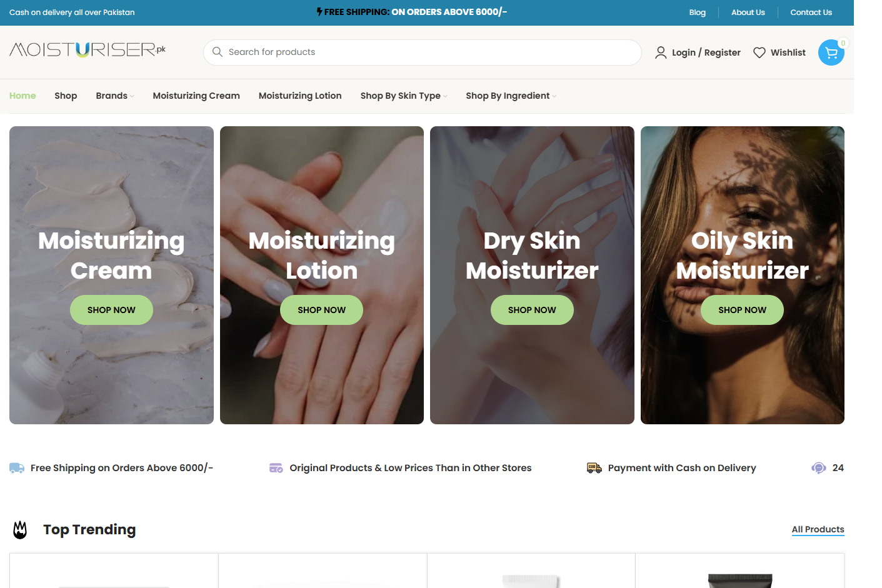882x588 pixels.
Task: Expand Shop By Skin Type menu
Action: pos(404,96)
